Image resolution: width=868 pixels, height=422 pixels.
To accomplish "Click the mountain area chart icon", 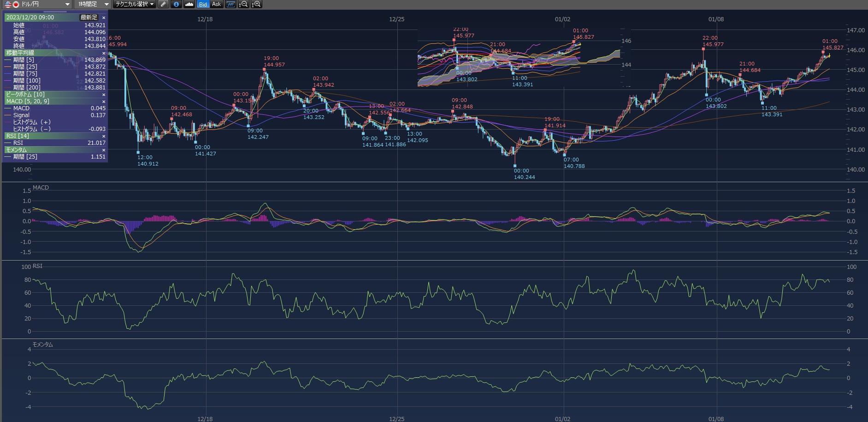I will [x=189, y=4].
